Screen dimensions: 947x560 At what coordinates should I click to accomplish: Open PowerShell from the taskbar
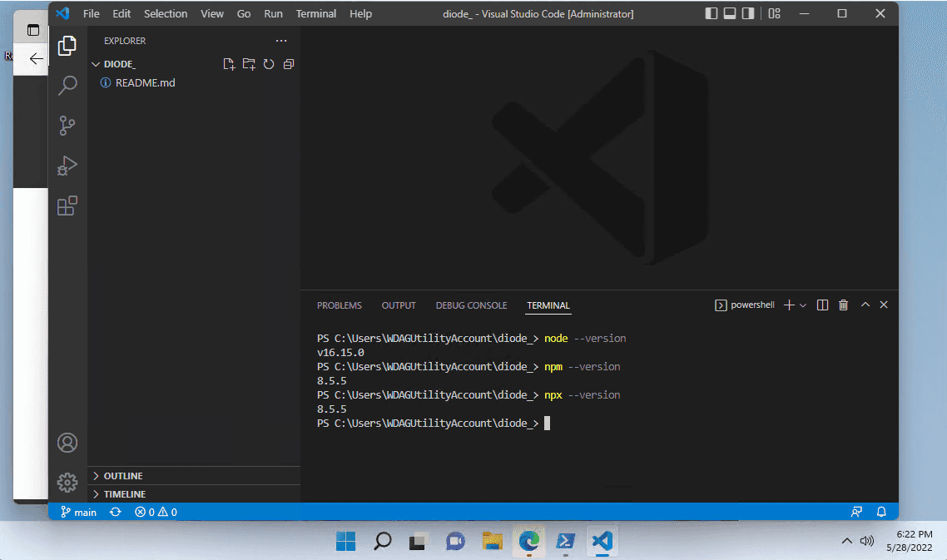click(x=566, y=541)
